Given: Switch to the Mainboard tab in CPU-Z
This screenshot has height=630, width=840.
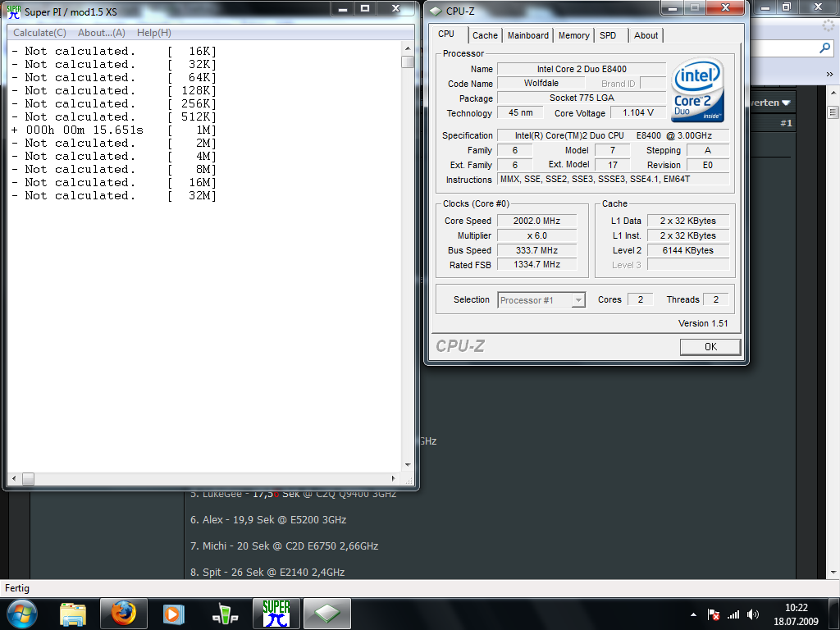Looking at the screenshot, I should coord(527,35).
